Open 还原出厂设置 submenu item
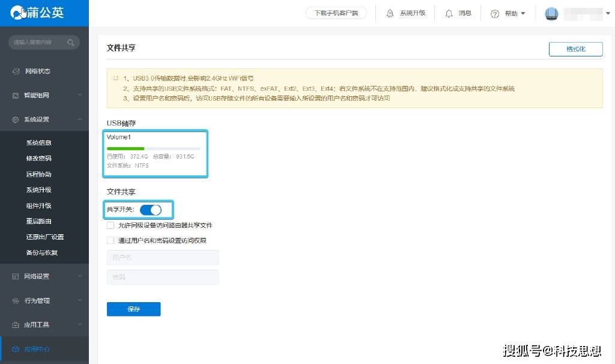Screen dimensions: 615x364 pos(45,237)
